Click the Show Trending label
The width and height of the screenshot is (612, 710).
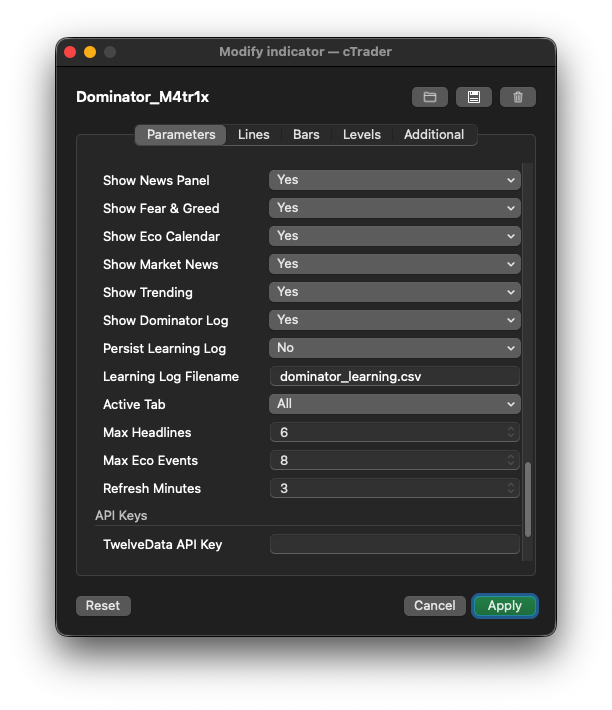coord(148,293)
